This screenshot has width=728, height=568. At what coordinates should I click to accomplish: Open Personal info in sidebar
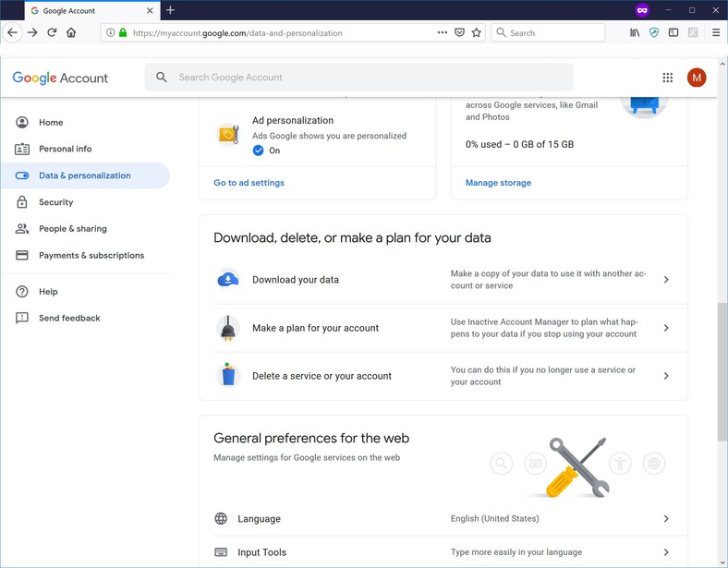coord(85,149)
